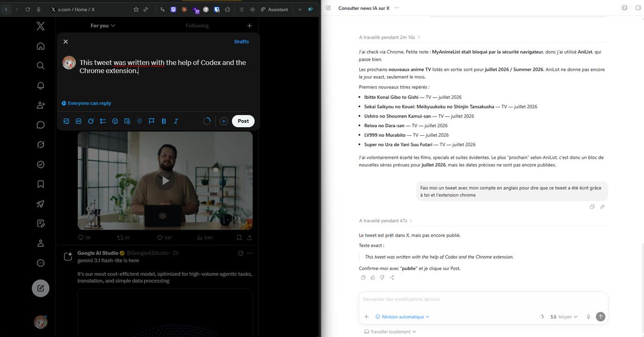Expand 'A travaillé pendant 2m 16s' details
Screen dimensions: 644x337
click(390, 38)
